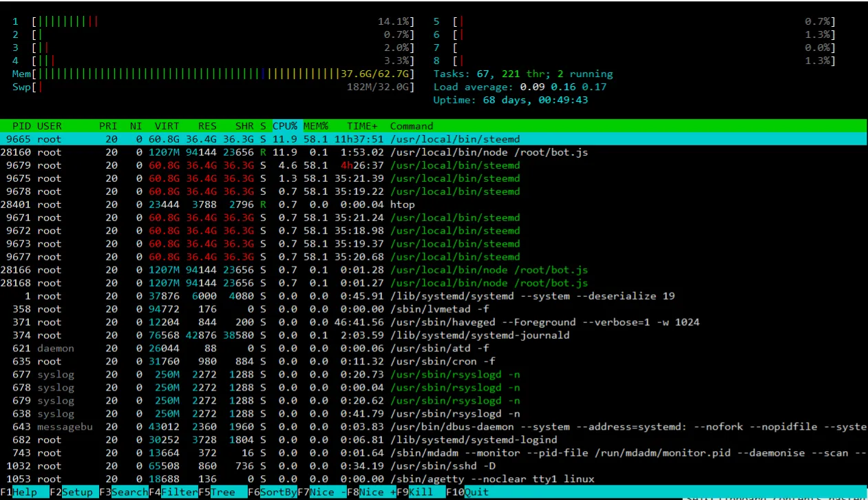Select the /usr/sbin/sshd -D process row
Viewport: 868px width, 500px height.
point(434,466)
